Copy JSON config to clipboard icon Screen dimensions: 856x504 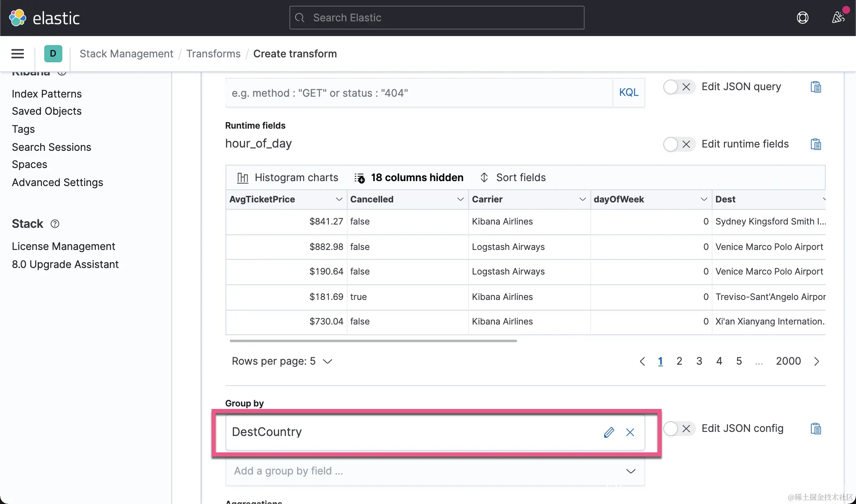(x=815, y=429)
